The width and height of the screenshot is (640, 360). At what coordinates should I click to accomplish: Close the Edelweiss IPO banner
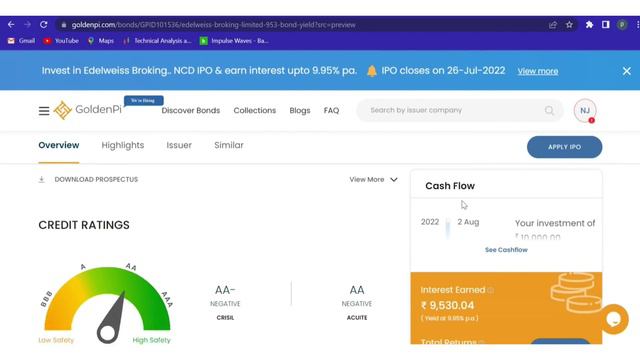[627, 71]
